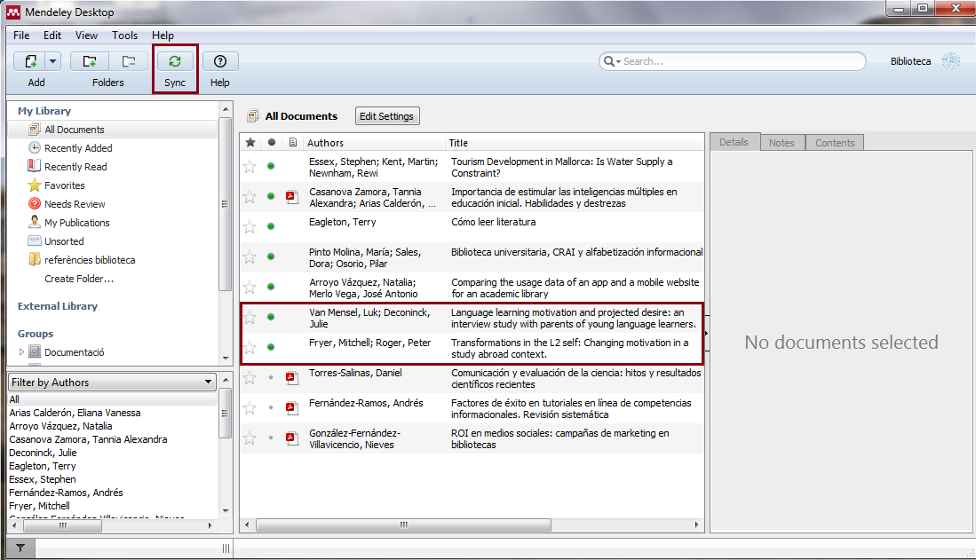976x560 pixels.
Task: Switch to the Notes tab
Action: pyautogui.click(x=782, y=143)
